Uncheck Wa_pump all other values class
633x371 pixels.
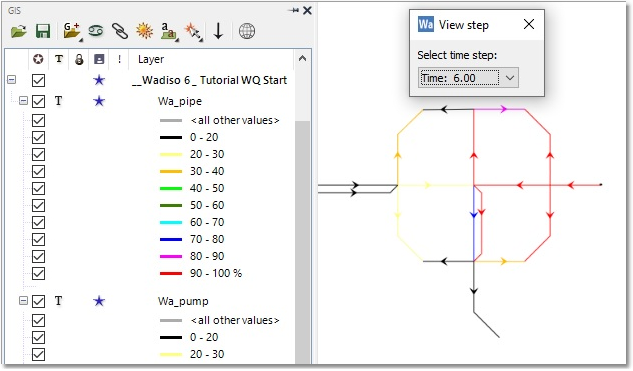[x=38, y=321]
